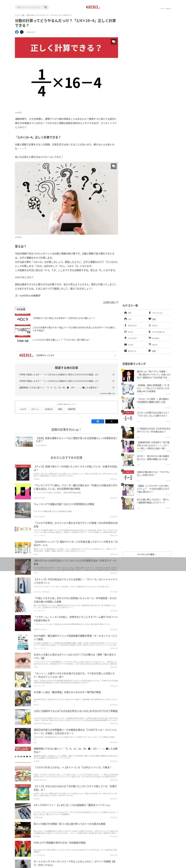The width and height of the screenshot is (186, 868).
Task: Share article via X icon under title
Action: pyautogui.click(x=22, y=32)
